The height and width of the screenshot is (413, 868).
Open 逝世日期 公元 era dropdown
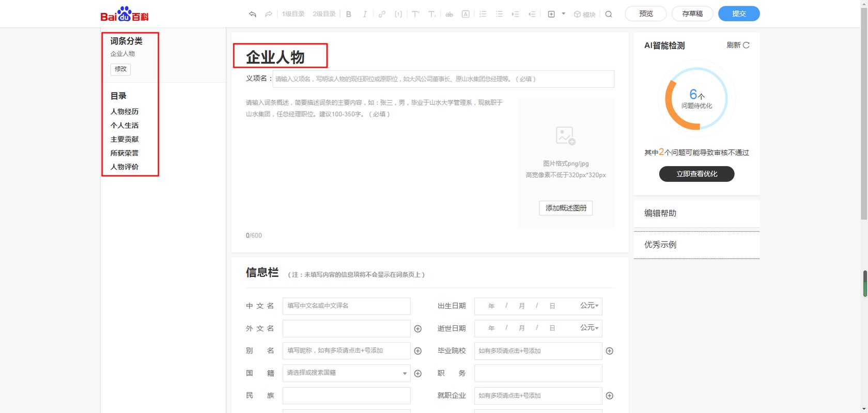589,328
